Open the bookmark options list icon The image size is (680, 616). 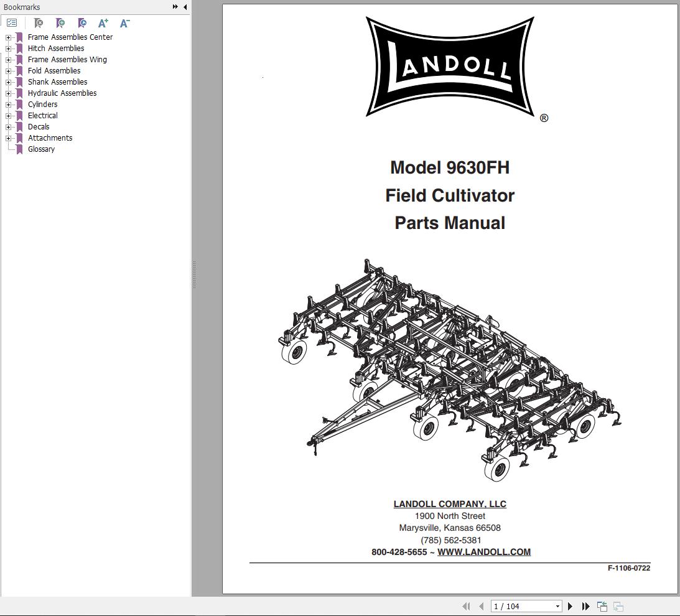click(12, 22)
